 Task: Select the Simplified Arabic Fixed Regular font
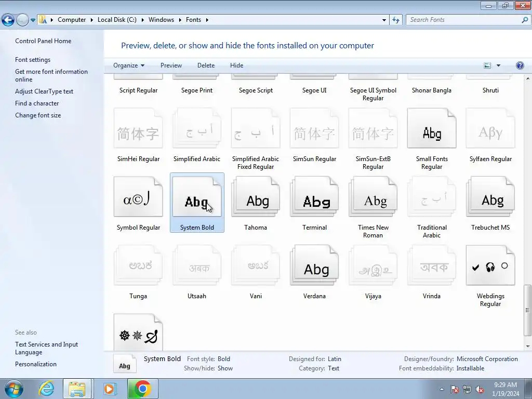click(x=256, y=128)
